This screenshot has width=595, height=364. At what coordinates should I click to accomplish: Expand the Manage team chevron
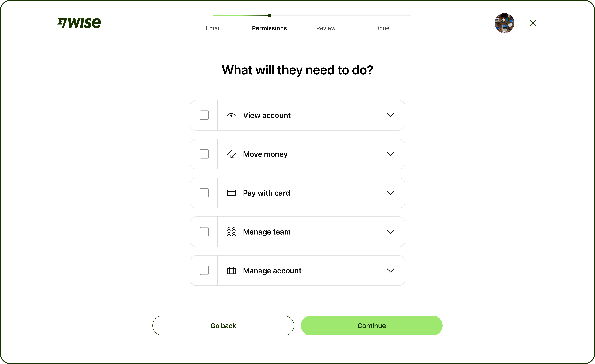pyautogui.click(x=390, y=232)
